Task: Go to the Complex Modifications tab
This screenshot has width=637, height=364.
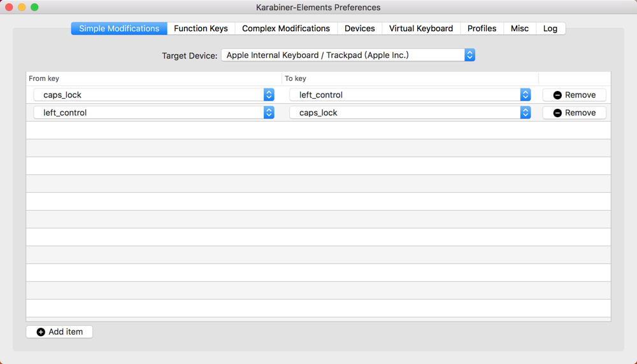Action: click(x=286, y=29)
